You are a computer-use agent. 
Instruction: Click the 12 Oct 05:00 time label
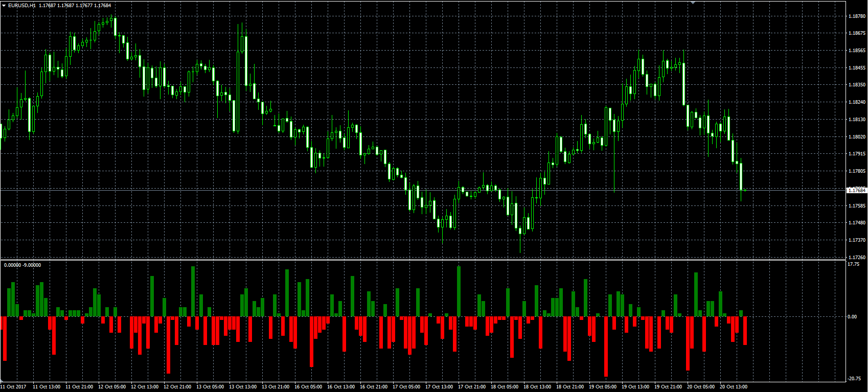(112, 387)
